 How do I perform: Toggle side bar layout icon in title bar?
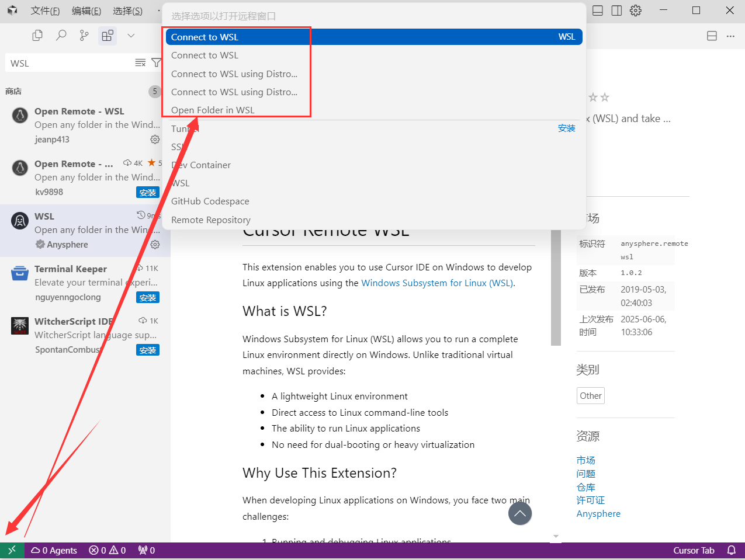point(616,11)
